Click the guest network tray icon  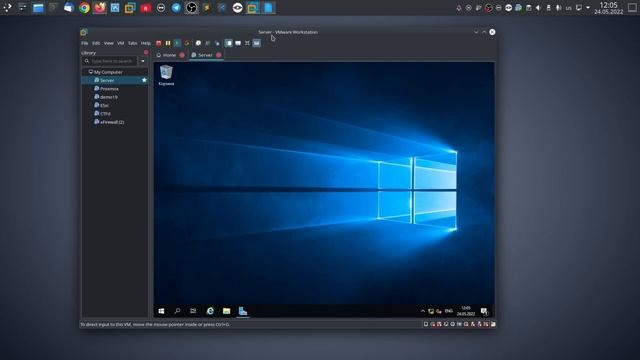(431, 311)
